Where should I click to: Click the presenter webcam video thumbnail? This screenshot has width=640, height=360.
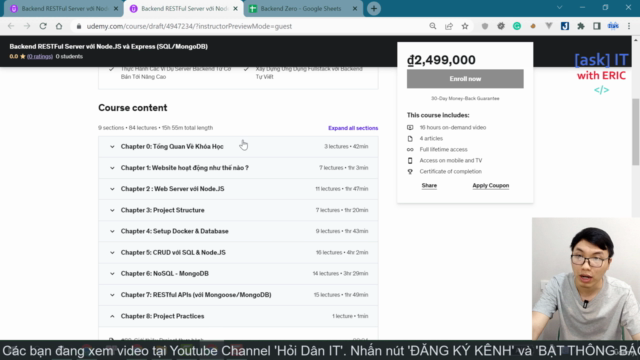(x=586, y=279)
